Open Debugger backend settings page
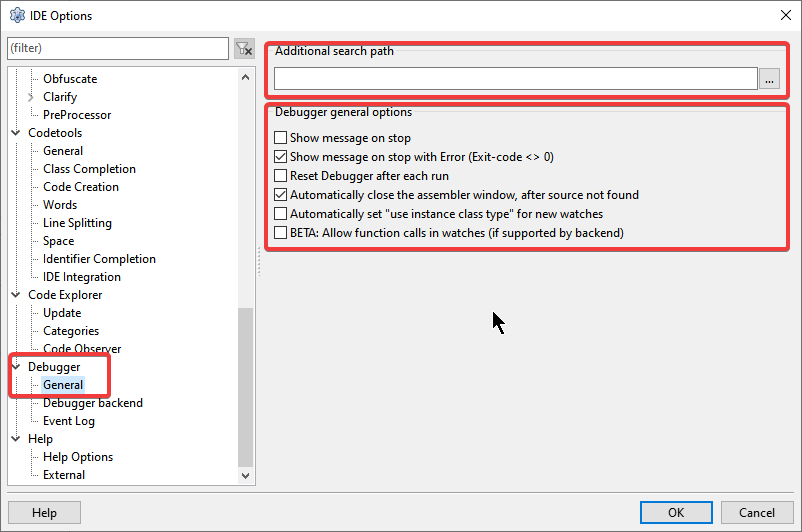This screenshot has width=802, height=532. (x=92, y=403)
